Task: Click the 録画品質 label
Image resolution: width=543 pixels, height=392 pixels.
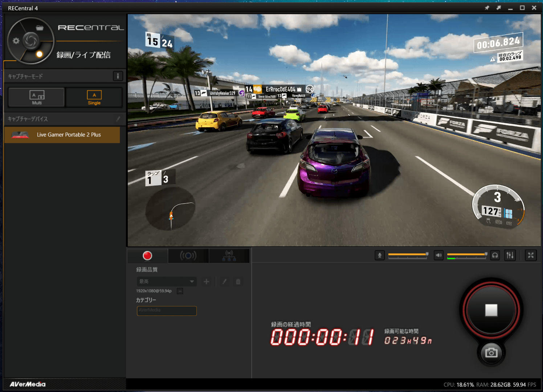Action: 147,269
